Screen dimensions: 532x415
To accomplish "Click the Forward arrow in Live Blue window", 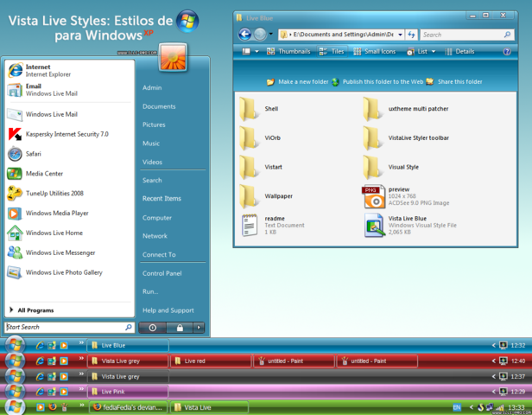I will coord(260,34).
